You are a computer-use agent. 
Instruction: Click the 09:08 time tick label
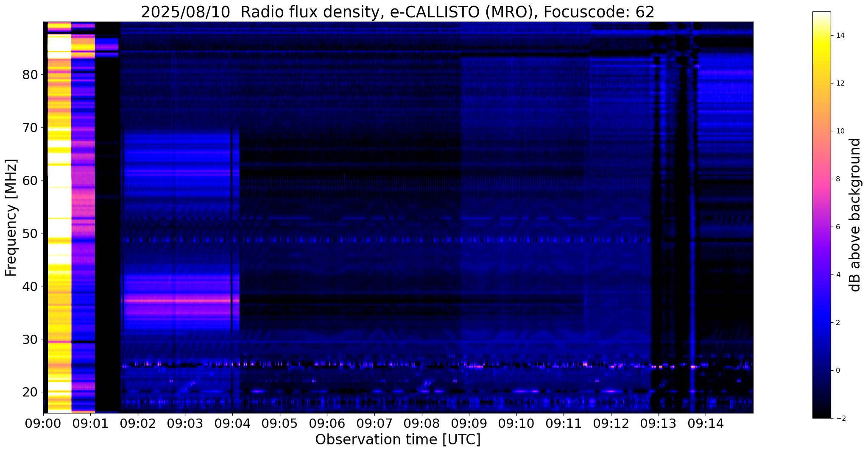pos(421,424)
